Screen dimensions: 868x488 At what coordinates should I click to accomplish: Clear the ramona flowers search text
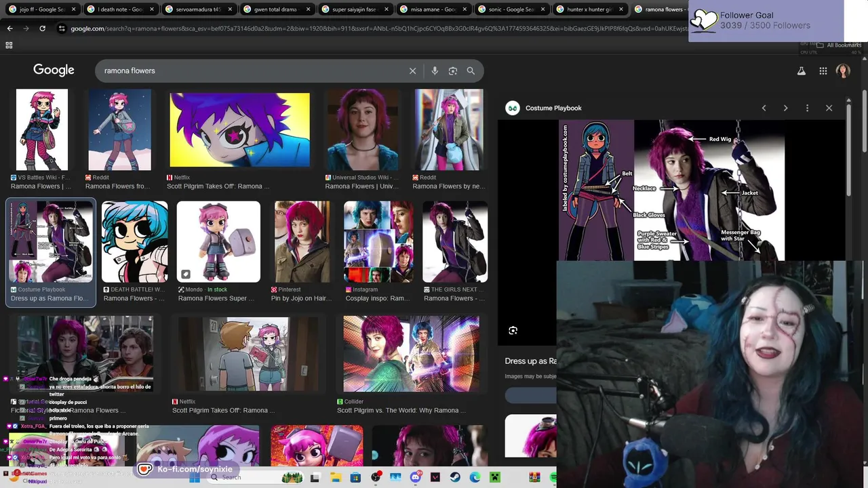coord(412,70)
